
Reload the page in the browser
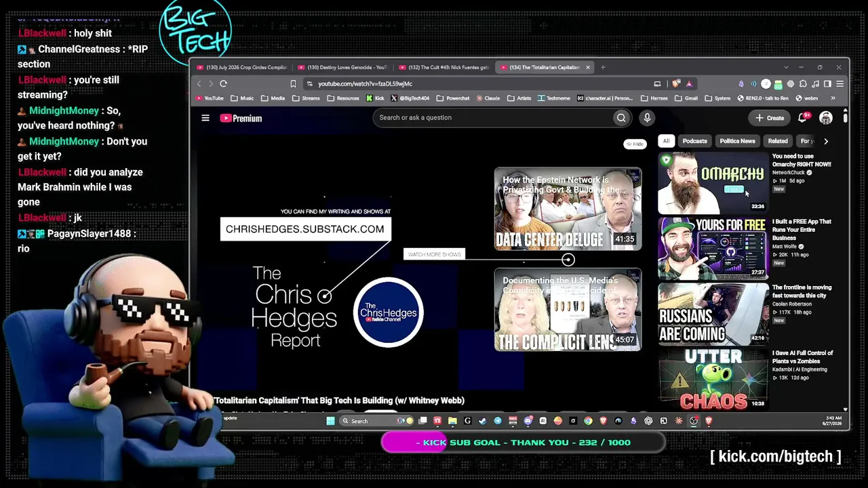(223, 83)
